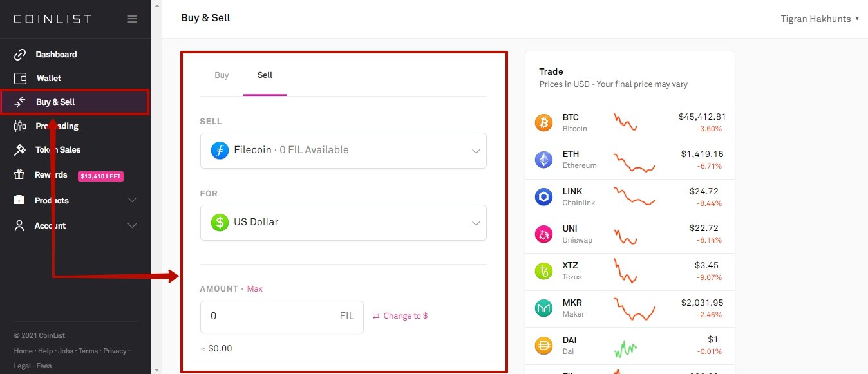The width and height of the screenshot is (868, 374).
Task: Open Terms footer link
Action: pos(88,351)
